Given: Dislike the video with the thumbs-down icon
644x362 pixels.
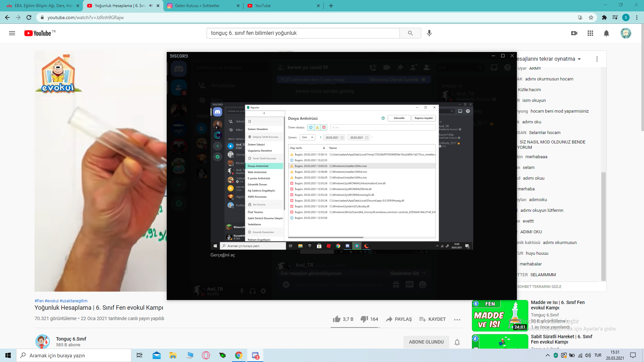Looking at the screenshot, I should click(364, 319).
